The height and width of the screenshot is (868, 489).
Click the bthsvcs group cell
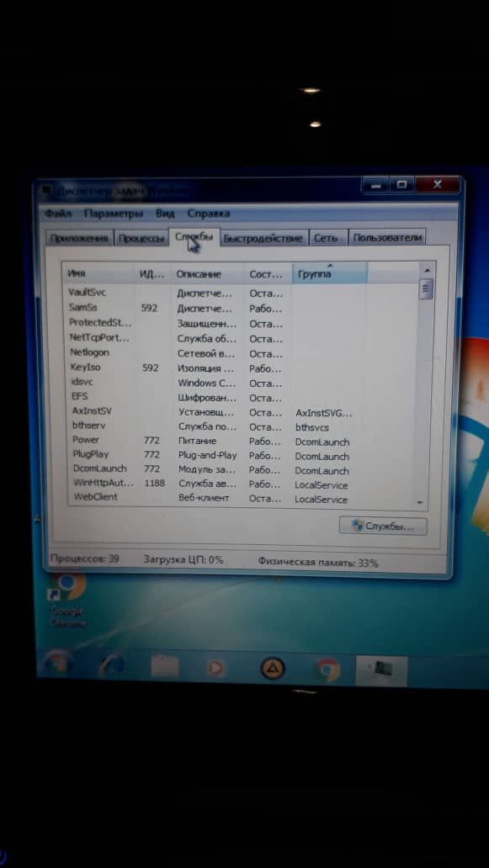click(311, 427)
